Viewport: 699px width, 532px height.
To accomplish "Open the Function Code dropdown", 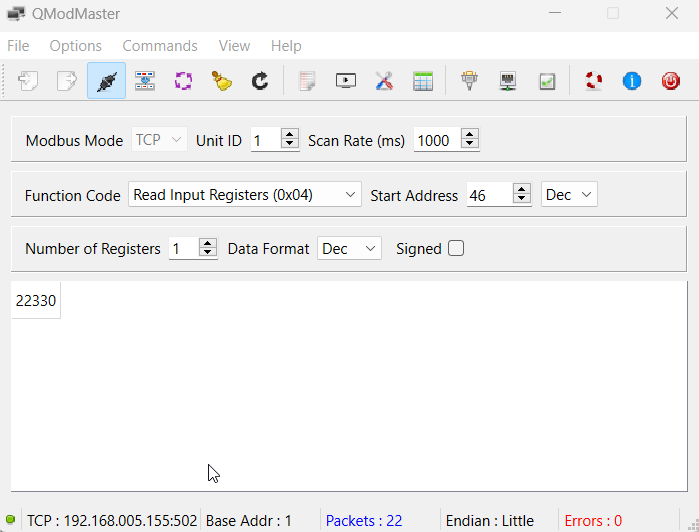I will (245, 194).
